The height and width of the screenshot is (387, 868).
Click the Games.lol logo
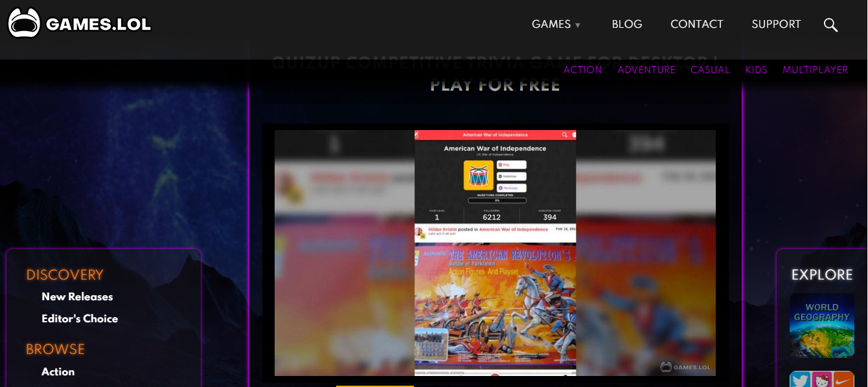click(80, 24)
